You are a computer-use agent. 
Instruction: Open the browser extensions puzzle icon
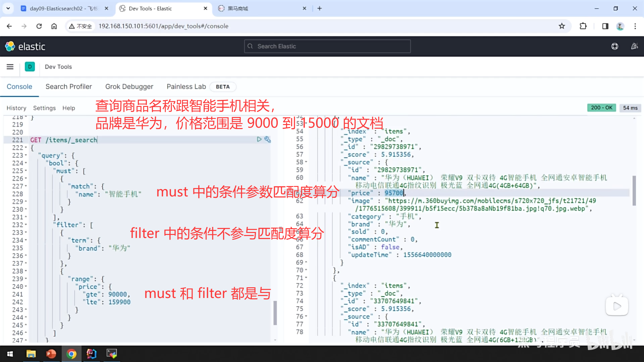click(583, 26)
